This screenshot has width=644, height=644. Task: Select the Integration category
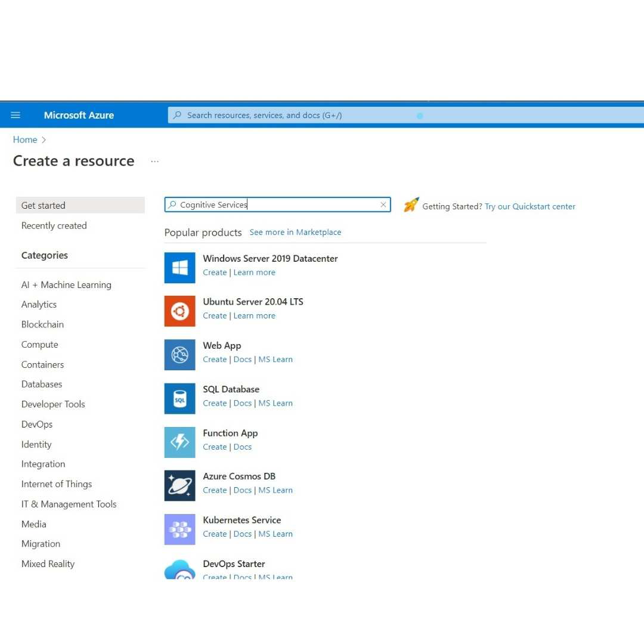tap(43, 464)
